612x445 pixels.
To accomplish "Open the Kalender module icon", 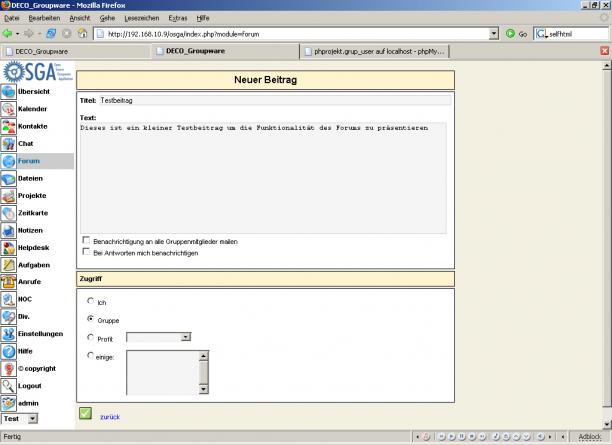I will tap(9, 109).
